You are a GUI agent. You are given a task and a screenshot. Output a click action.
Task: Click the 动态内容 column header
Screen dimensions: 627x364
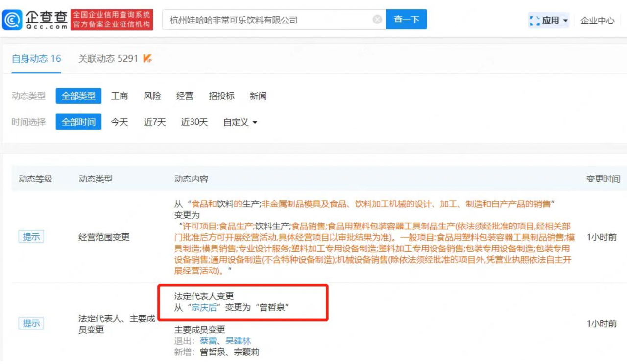(191, 179)
